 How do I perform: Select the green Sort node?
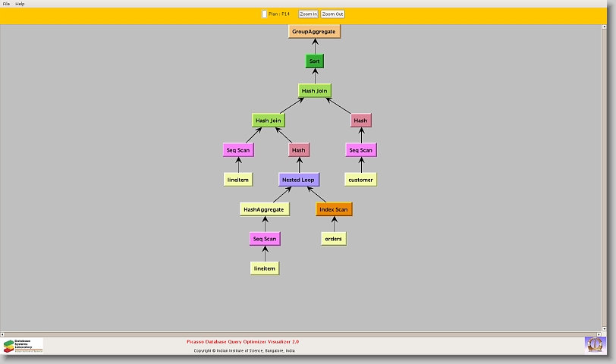[x=314, y=61]
